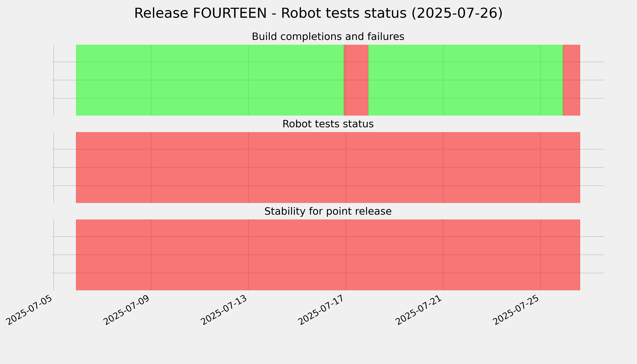Click the green build segment just after 2025-07-25
This screenshot has height=364, width=637.
pyautogui.click(x=552, y=80)
